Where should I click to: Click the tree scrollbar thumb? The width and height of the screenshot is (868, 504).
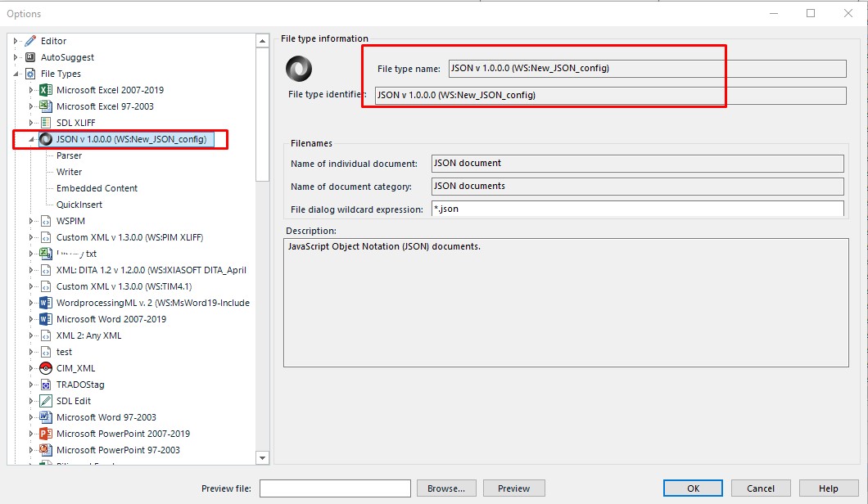[262, 115]
